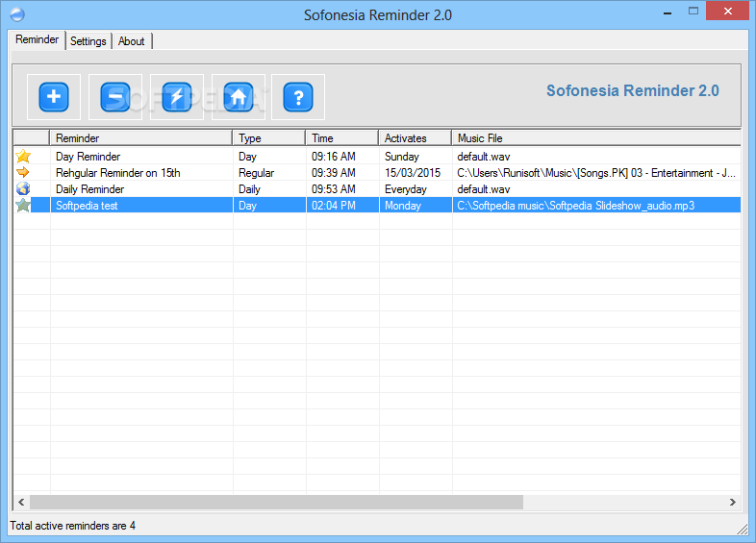The image size is (756, 543).
Task: Maximize the Sofonesia Reminder window
Action: click(693, 12)
